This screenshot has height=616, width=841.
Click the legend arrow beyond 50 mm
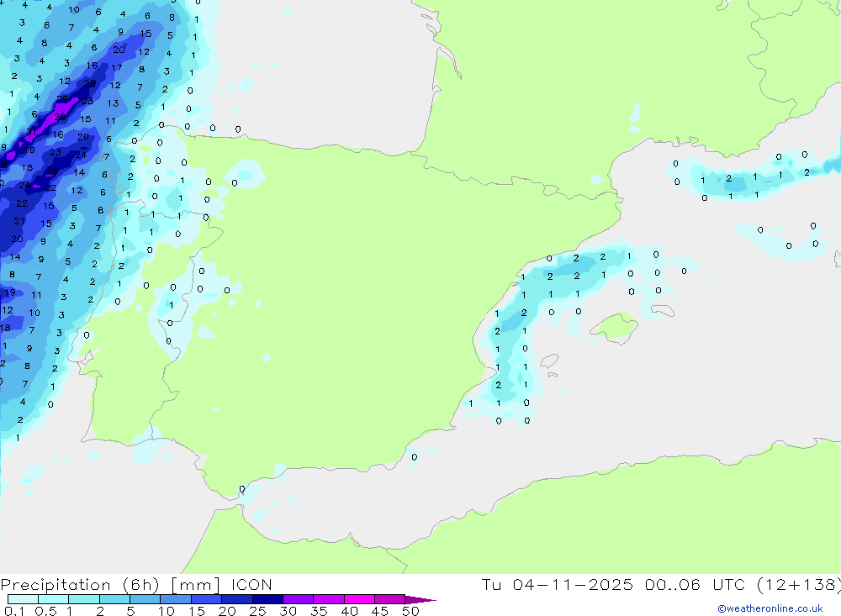[x=420, y=600]
